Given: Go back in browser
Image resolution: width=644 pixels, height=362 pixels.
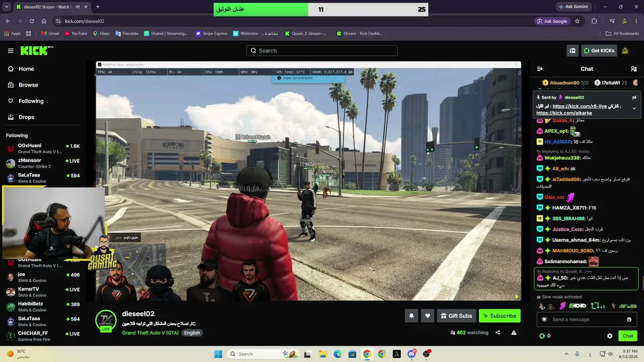Looking at the screenshot, I should tap(8, 21).
